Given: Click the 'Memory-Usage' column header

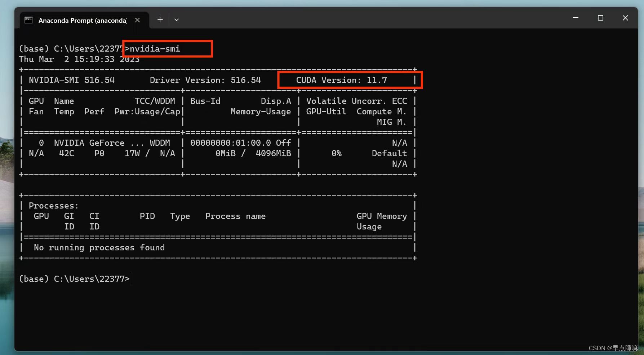Looking at the screenshot, I should tap(261, 111).
